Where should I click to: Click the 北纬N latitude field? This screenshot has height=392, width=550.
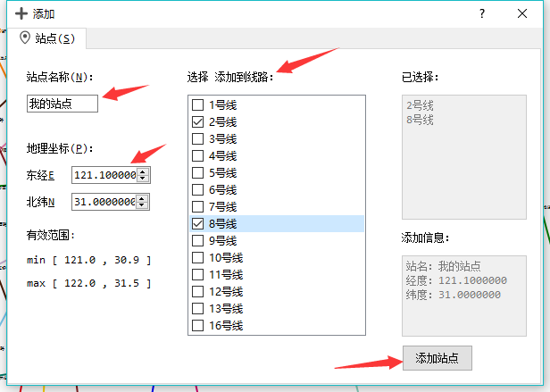coord(104,202)
